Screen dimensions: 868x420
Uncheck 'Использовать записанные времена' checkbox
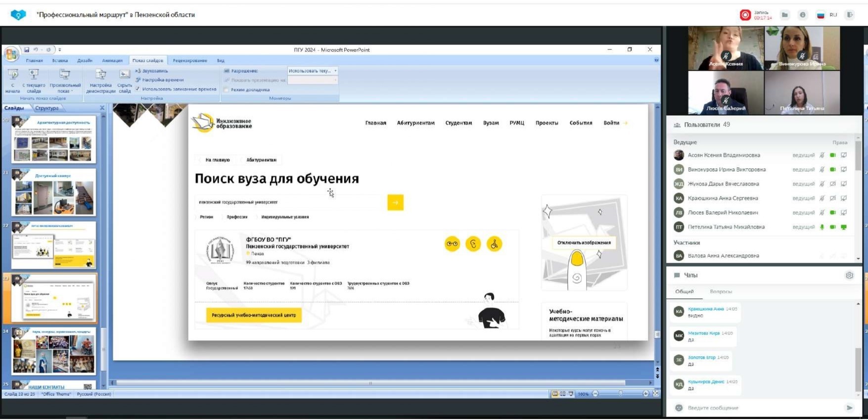[138, 89]
